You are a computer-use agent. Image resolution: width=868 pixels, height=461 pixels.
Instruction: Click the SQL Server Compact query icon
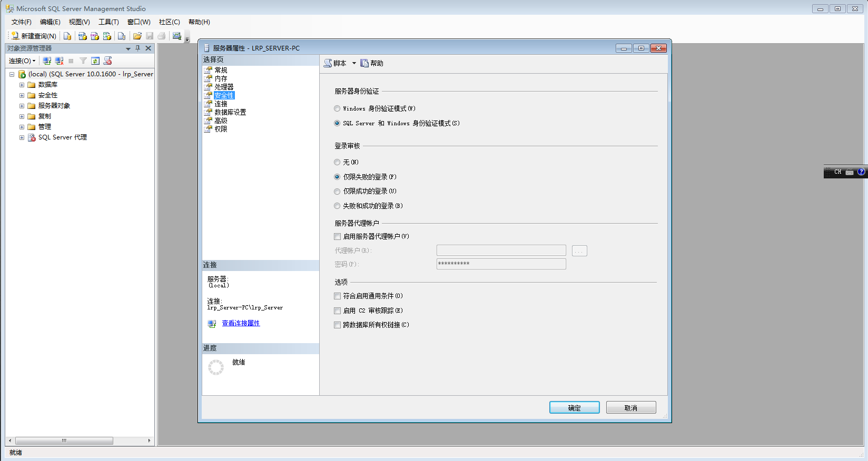click(x=122, y=36)
